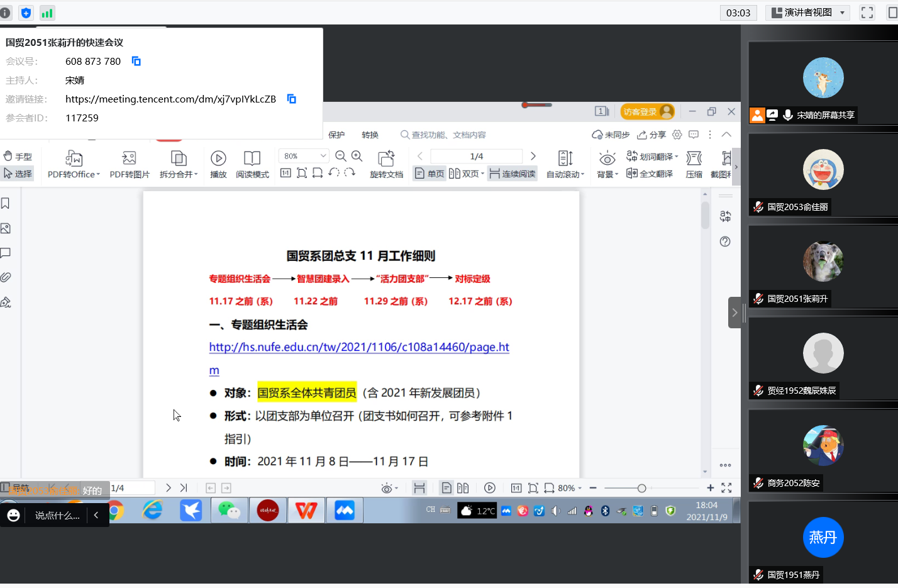898x588 pixels.
Task: Switch to 单页 single page view
Action: pos(430,174)
